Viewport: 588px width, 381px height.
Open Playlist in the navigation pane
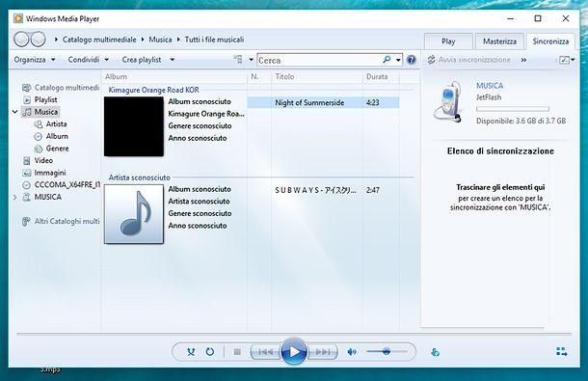click(x=40, y=99)
